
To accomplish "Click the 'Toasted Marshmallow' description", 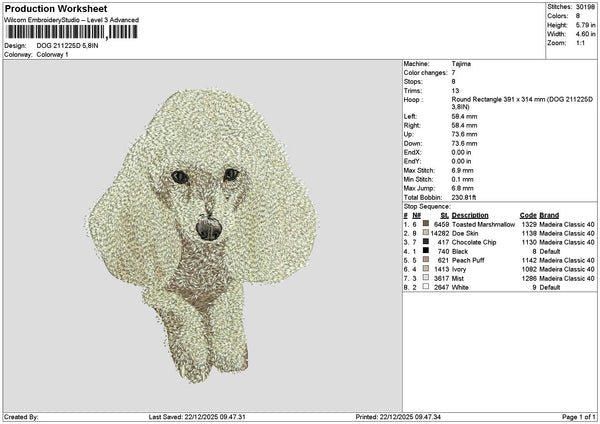I will [483, 224].
